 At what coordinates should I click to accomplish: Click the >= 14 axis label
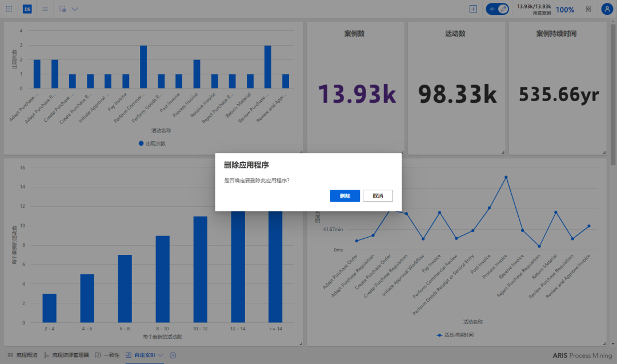(x=275, y=329)
